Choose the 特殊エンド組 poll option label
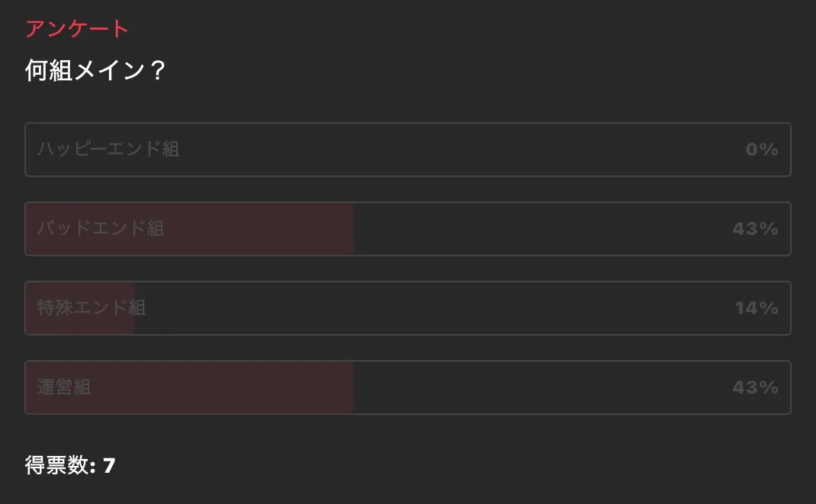Viewport: 816px width, 504px height. tap(92, 308)
